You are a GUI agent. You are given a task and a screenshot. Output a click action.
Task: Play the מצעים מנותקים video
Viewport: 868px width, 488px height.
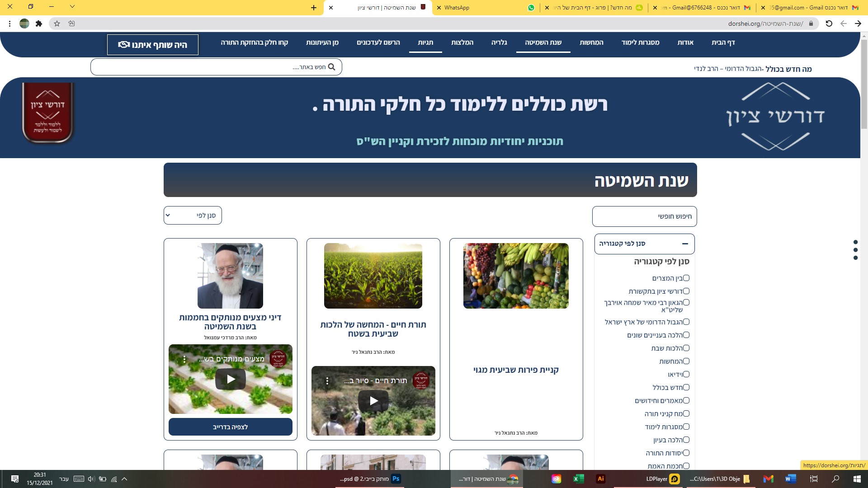click(231, 379)
